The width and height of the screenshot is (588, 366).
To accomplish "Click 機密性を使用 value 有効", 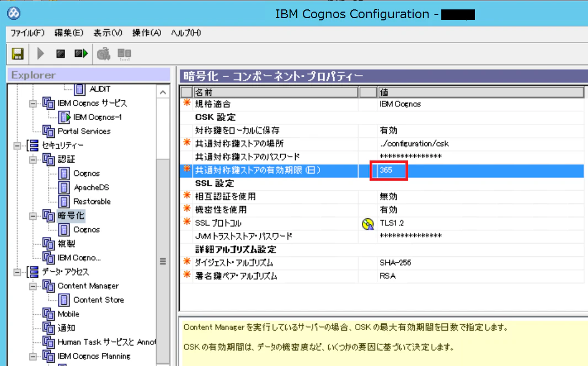I will click(x=388, y=210).
